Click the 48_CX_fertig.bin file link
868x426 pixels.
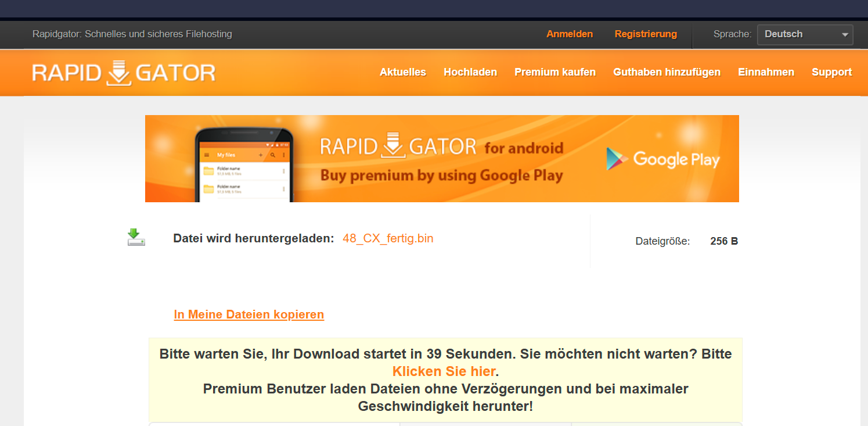point(388,238)
